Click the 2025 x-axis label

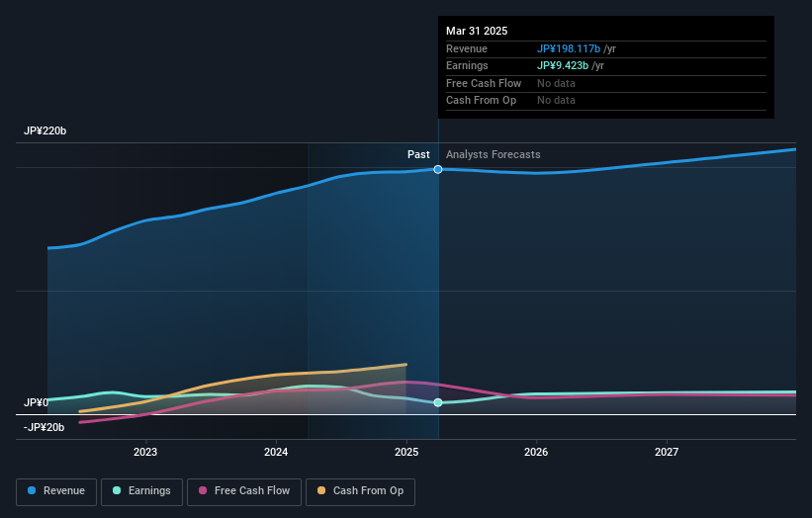[406, 453]
